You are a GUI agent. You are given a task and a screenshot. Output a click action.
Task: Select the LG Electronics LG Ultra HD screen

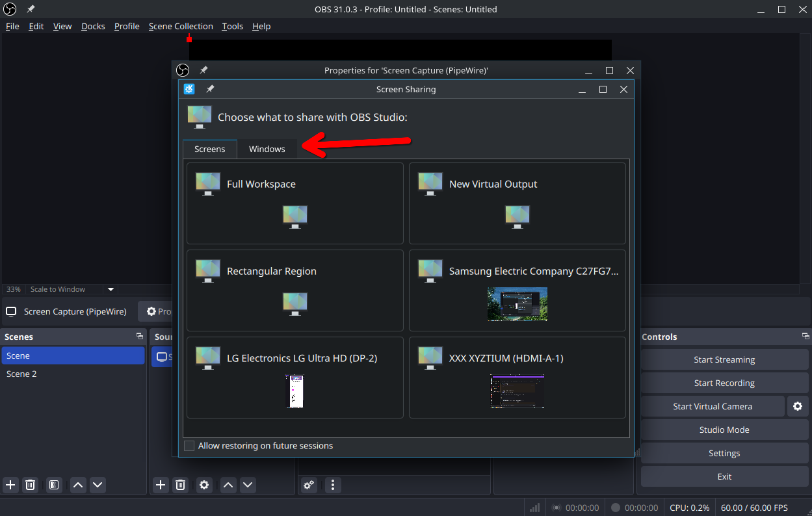[x=295, y=378]
